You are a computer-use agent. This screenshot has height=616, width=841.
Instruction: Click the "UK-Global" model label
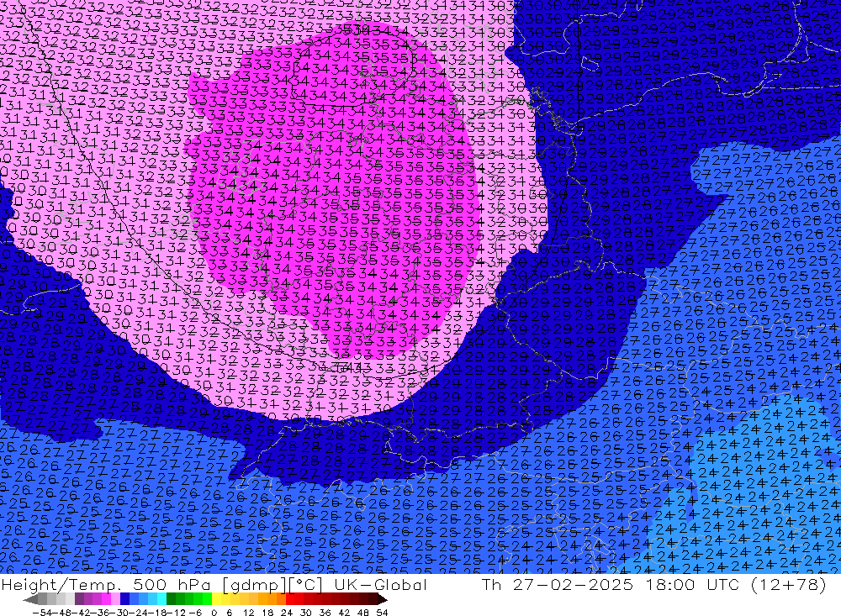tap(380, 585)
